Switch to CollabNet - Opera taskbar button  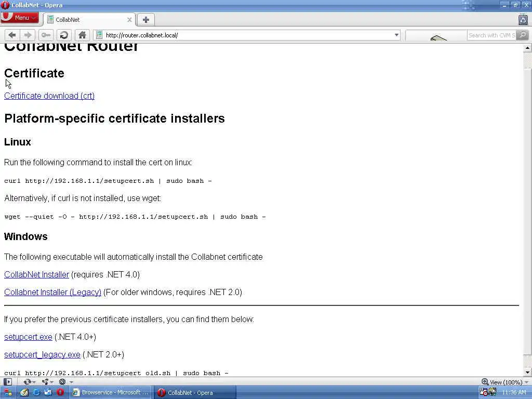tap(195, 393)
